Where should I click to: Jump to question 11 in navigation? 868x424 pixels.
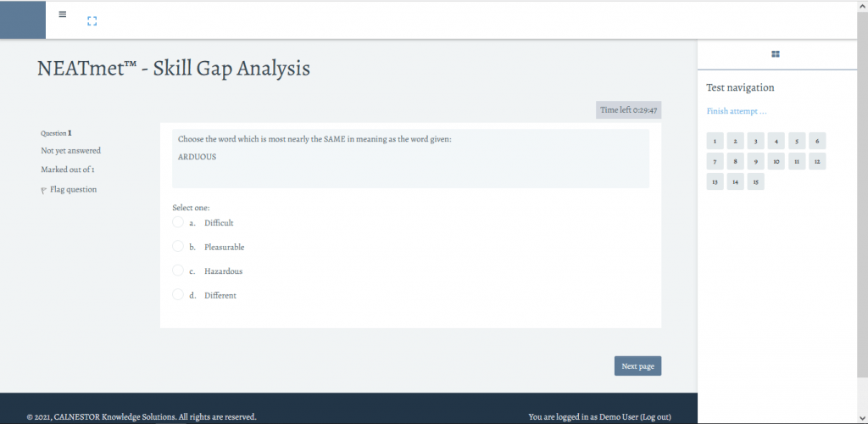797,161
